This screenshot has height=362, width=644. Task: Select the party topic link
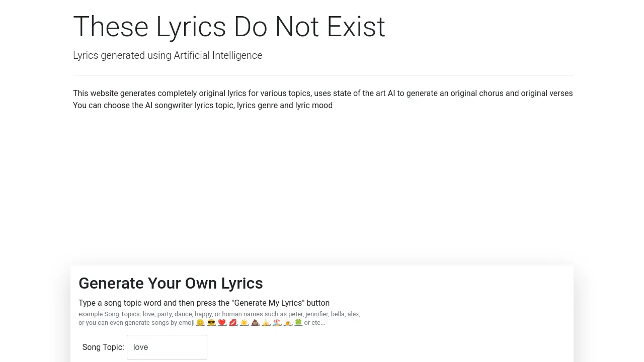pyautogui.click(x=164, y=314)
